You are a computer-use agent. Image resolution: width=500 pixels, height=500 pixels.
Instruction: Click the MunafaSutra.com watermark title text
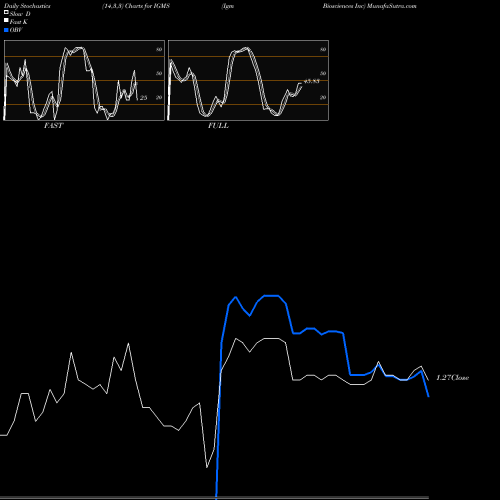click(392, 6)
